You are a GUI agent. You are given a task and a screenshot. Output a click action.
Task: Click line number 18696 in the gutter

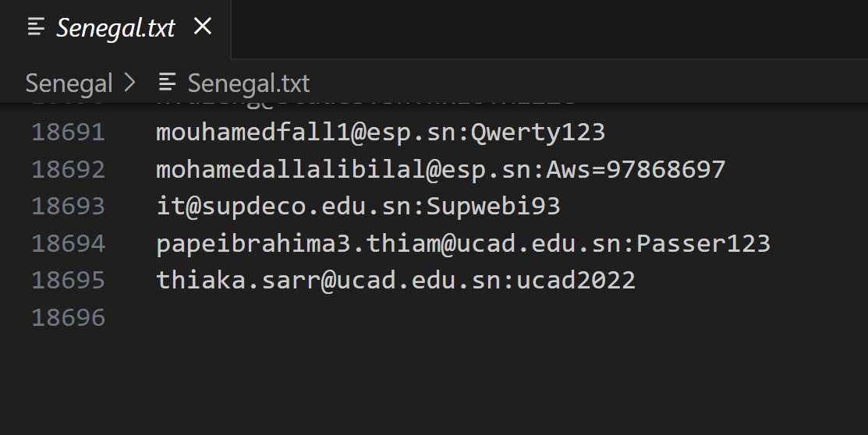click(x=68, y=317)
